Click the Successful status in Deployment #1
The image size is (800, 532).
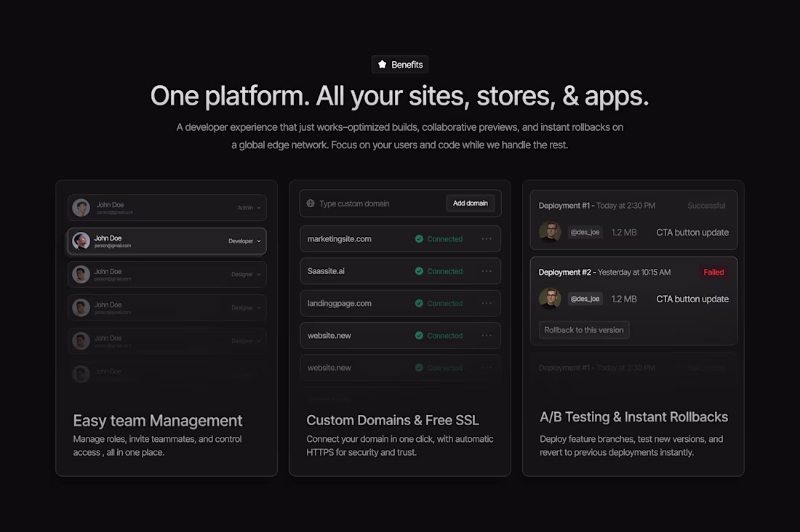click(706, 205)
